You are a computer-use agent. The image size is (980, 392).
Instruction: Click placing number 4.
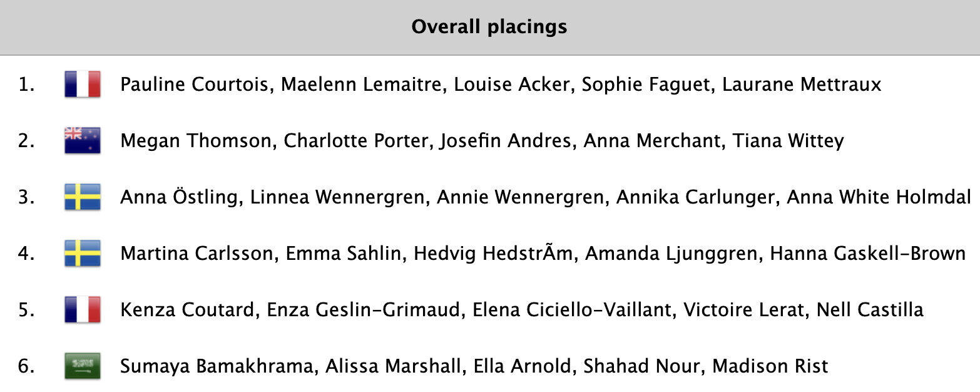[27, 254]
